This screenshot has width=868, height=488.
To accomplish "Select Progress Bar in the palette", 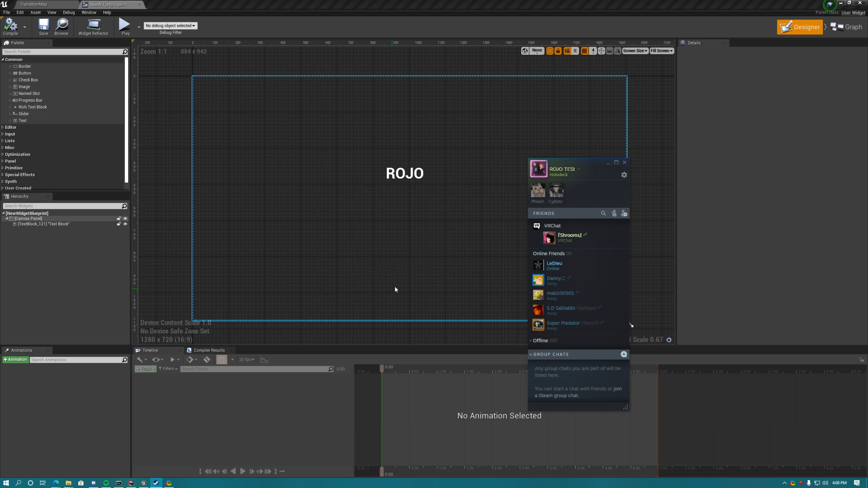I will [30, 100].
